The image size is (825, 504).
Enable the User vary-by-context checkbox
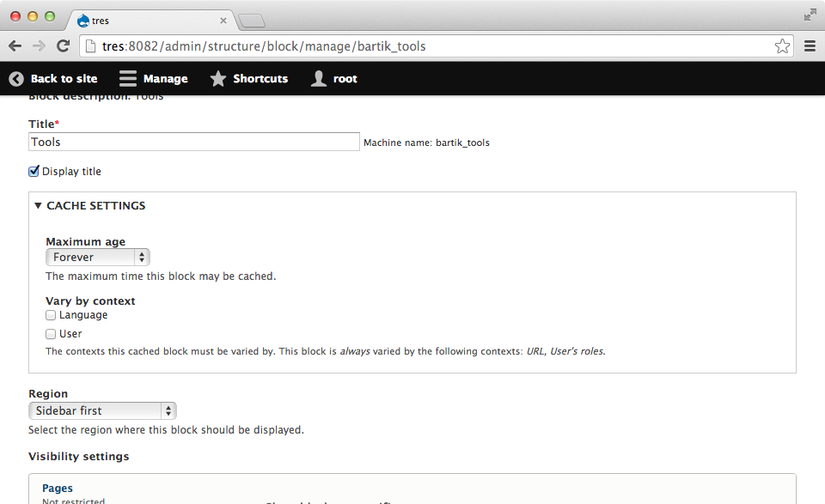[51, 333]
